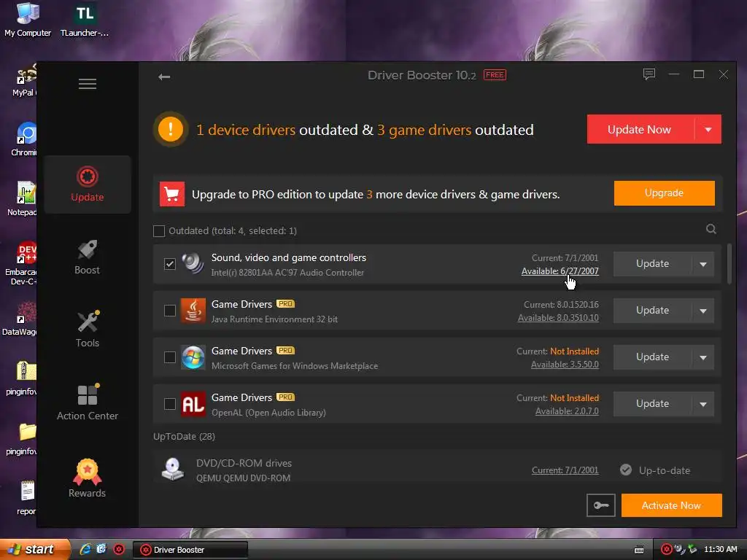Open the search magnifier in driver list

point(711,229)
